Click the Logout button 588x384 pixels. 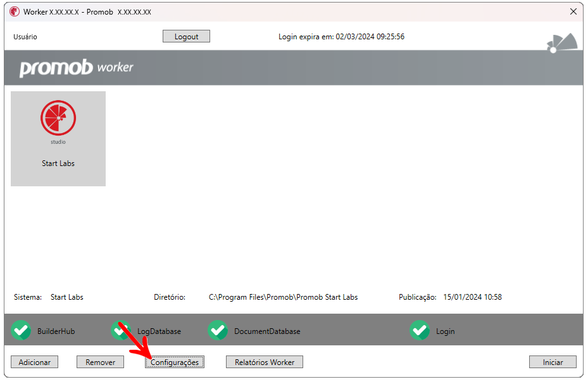click(186, 36)
